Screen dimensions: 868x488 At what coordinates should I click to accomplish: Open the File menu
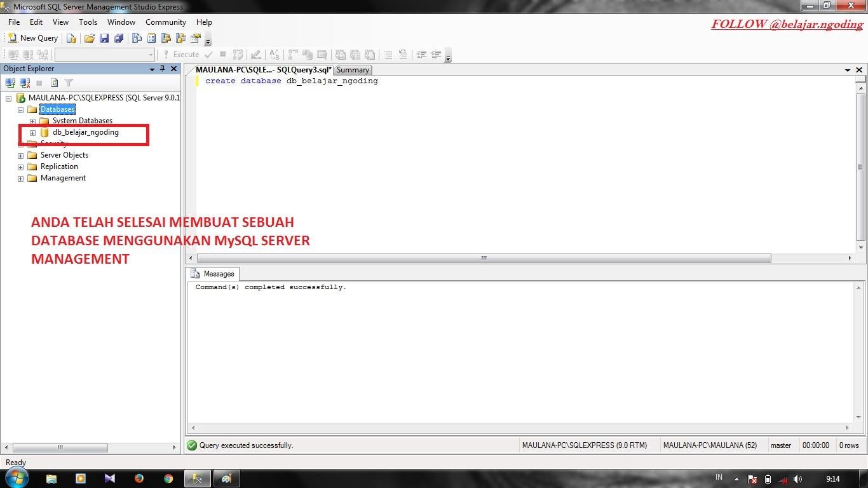[x=14, y=22]
